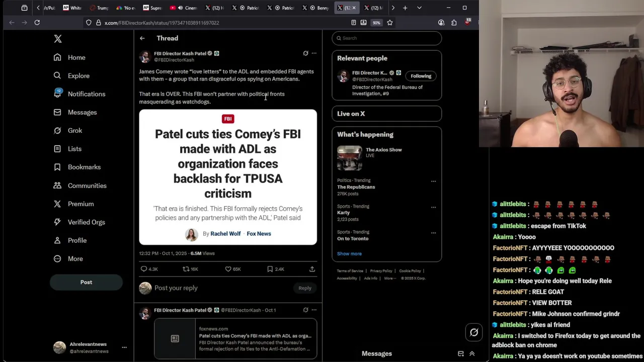Image resolution: width=644 pixels, height=362 pixels.
Task: Click the Grok icon on the main tweet
Action: click(305, 53)
